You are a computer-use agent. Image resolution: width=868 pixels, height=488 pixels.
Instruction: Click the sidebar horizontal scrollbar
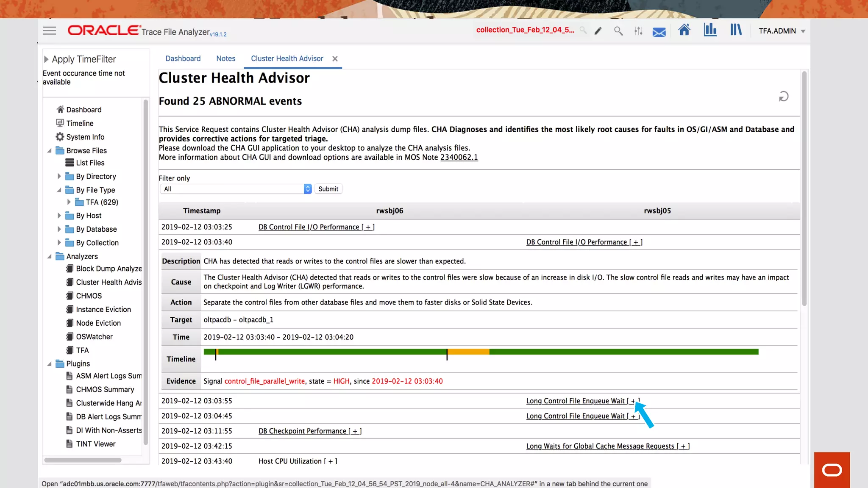pyautogui.click(x=83, y=460)
